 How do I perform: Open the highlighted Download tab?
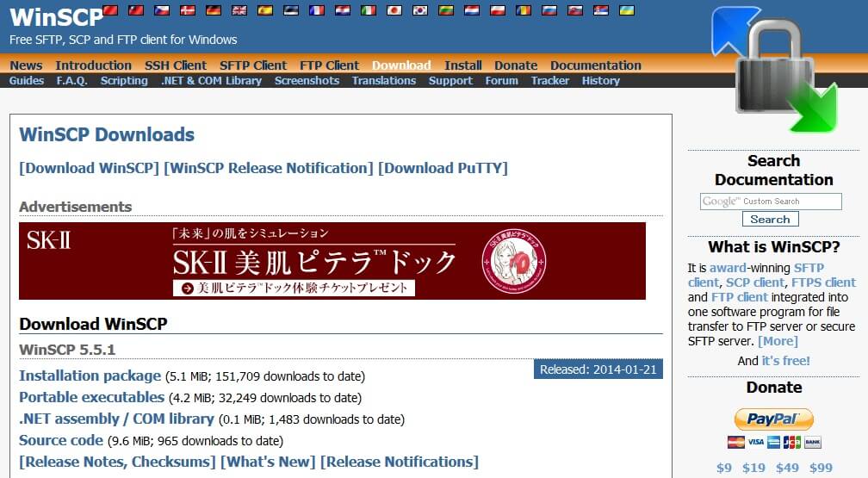click(x=401, y=65)
